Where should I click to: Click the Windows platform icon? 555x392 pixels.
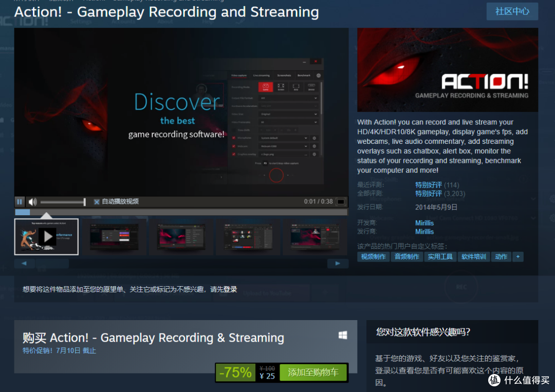pos(343,335)
